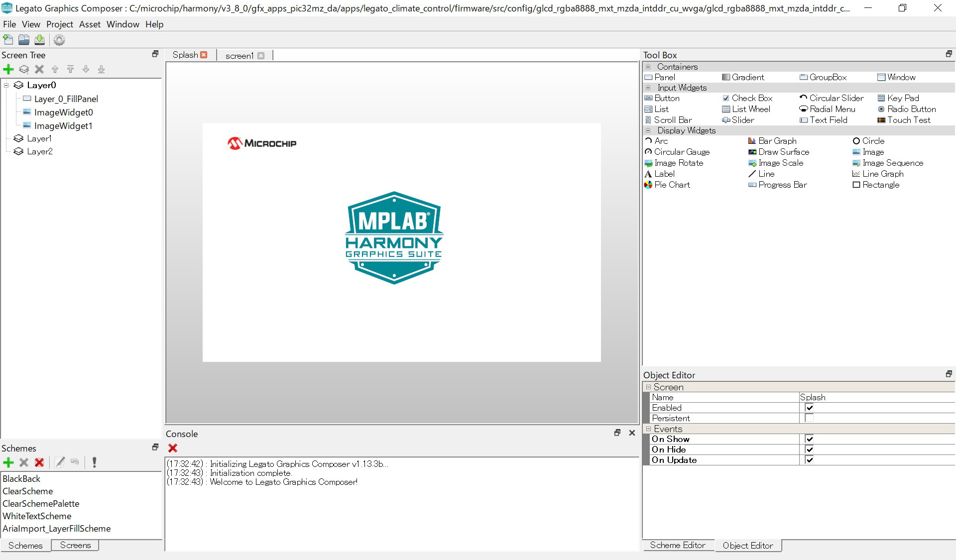Open the File menu
Screen dimensions: 956x560
9,24
